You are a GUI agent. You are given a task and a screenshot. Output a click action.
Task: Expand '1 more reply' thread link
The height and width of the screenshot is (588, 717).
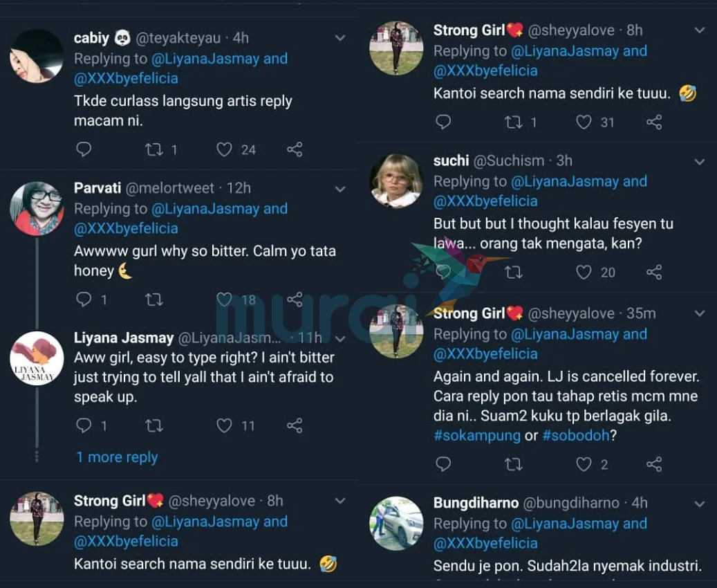(117, 457)
